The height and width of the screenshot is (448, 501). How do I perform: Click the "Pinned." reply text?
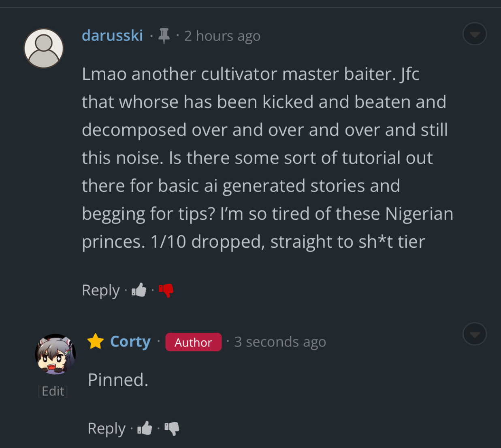[x=118, y=380]
